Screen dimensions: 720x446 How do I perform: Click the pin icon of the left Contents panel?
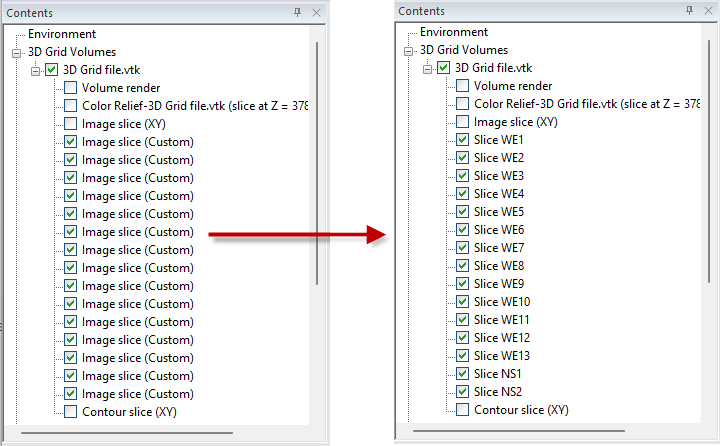pos(298,13)
